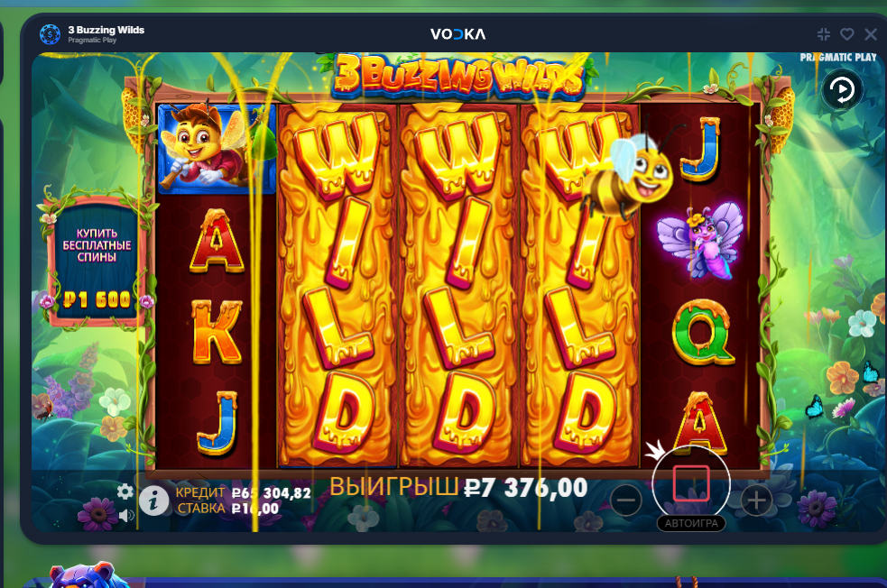887x588 pixels.
Task: Buy free spins for ₽1 600
Action: tap(97, 263)
